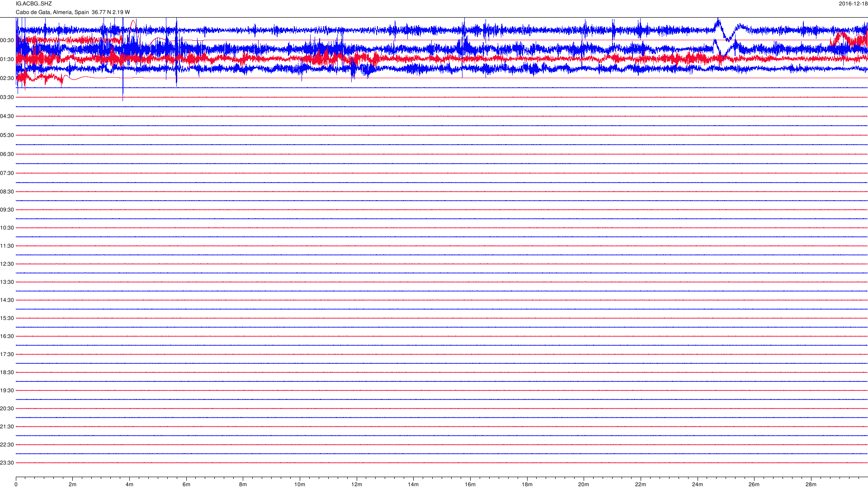Click the 0 minute axis label
Screen dimensions: 868x488
click(16, 484)
